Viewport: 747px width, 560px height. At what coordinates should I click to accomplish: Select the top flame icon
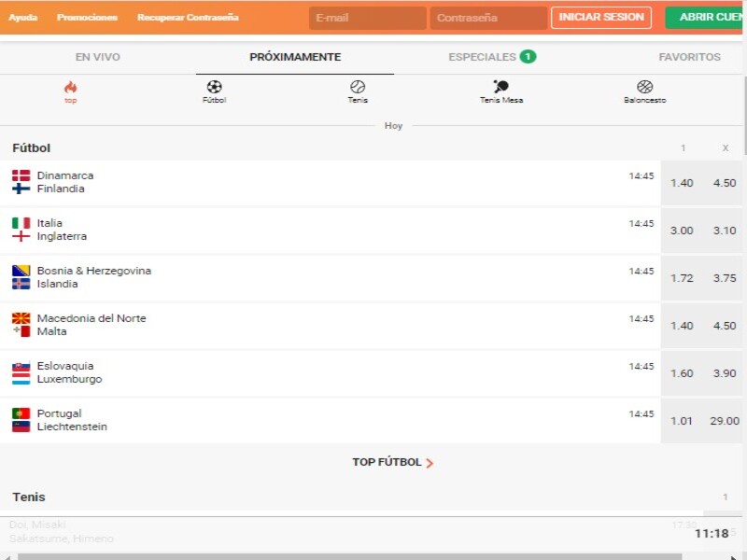(70, 87)
